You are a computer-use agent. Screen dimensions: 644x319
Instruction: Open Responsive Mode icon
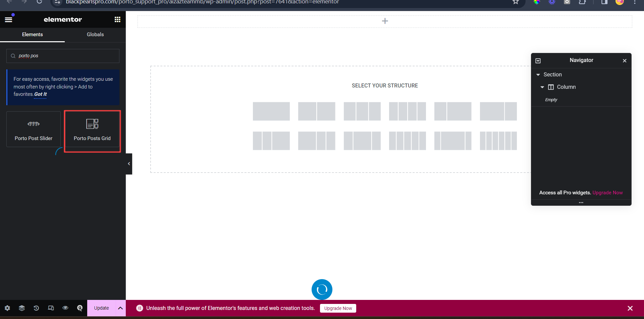point(51,308)
